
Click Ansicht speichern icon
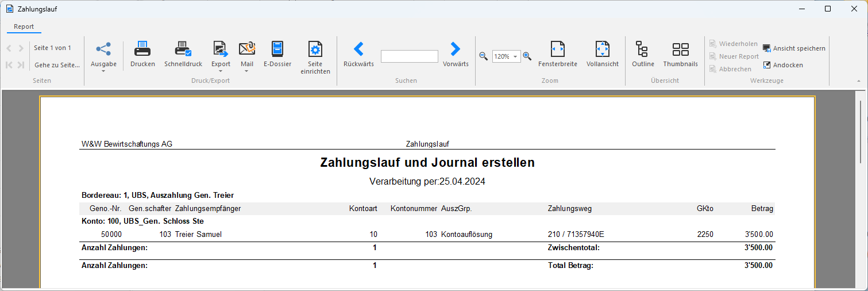click(x=767, y=48)
